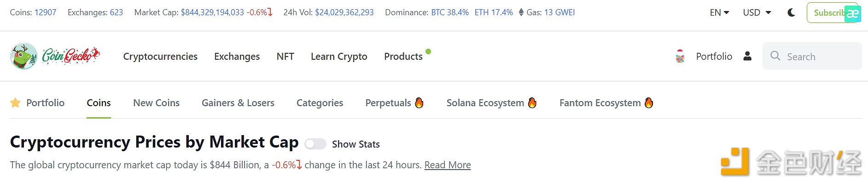
Task: Expand the Cryptocurrencies menu
Action: pyautogui.click(x=160, y=56)
